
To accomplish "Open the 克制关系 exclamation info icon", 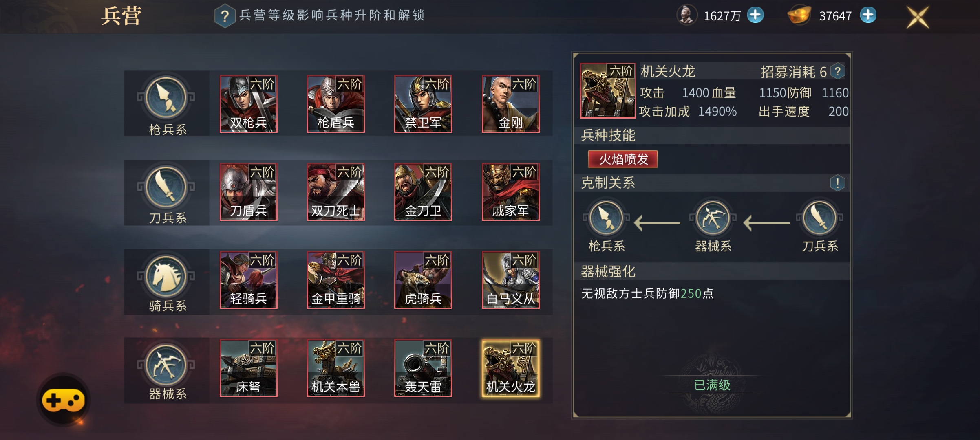I will tap(837, 183).
